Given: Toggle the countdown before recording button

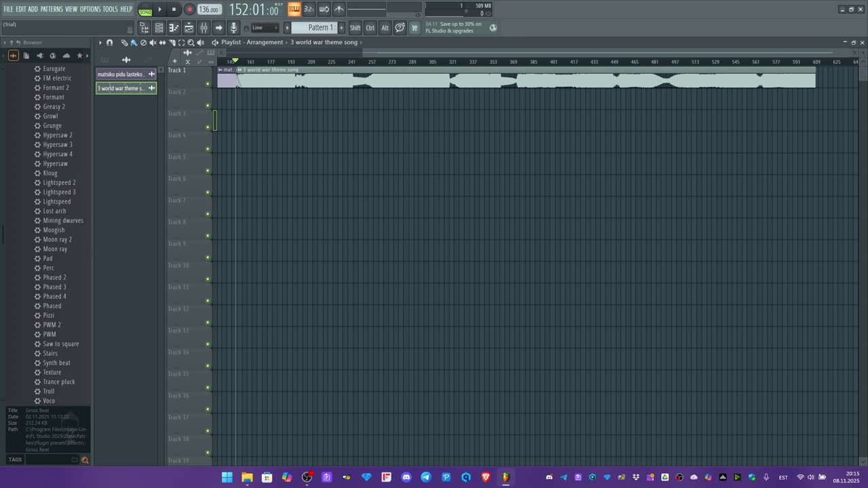Looking at the screenshot, I should (309, 9).
